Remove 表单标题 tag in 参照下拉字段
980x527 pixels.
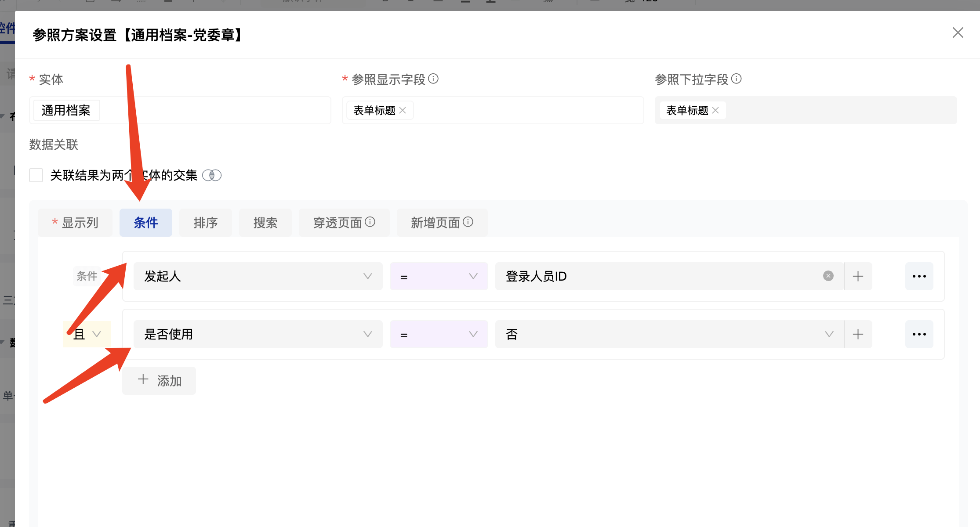[x=715, y=110]
